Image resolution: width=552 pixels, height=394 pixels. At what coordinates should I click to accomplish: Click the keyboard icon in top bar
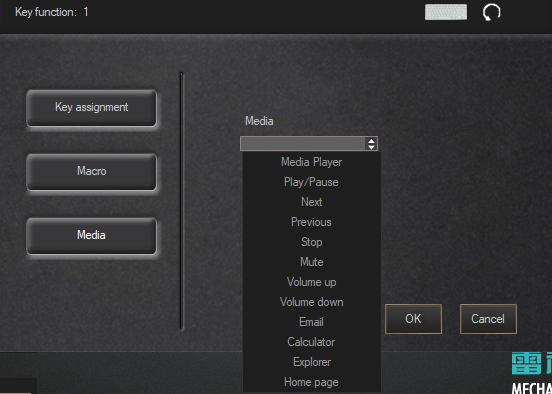446,12
